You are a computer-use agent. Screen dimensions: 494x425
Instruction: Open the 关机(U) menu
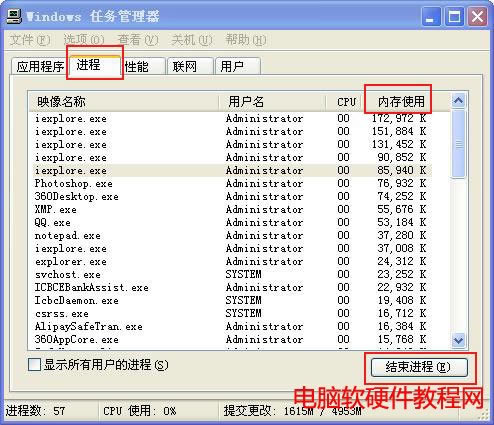pyautogui.click(x=192, y=40)
